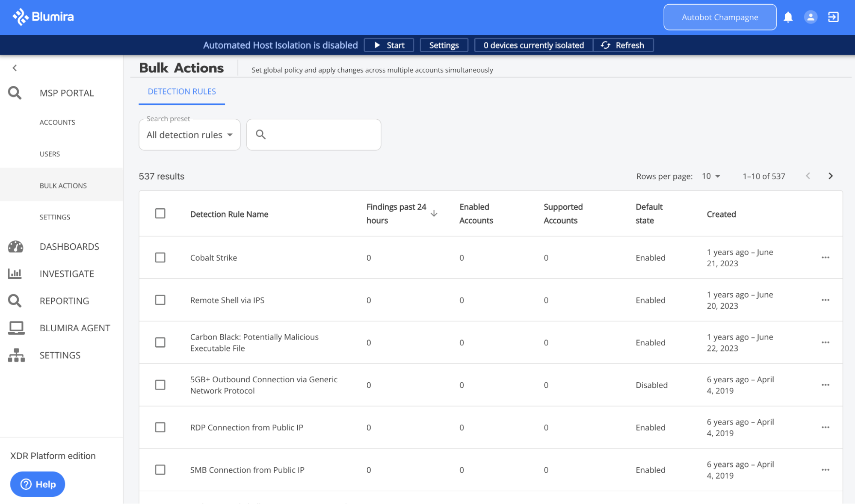Open the notifications bell icon
Screen dimensions: 855x504
(788, 17)
